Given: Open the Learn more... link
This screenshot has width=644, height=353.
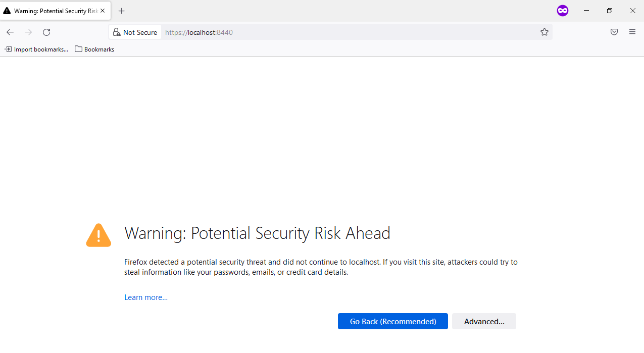Looking at the screenshot, I should point(146,297).
